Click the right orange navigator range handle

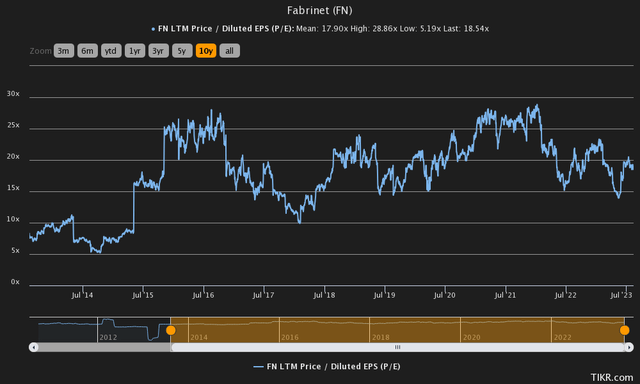click(x=624, y=330)
